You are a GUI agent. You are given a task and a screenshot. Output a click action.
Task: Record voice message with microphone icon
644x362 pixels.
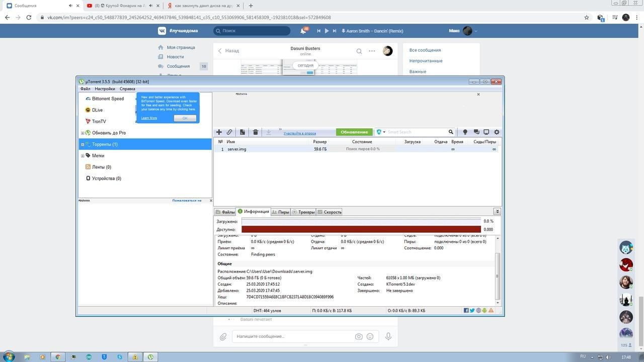(x=388, y=336)
